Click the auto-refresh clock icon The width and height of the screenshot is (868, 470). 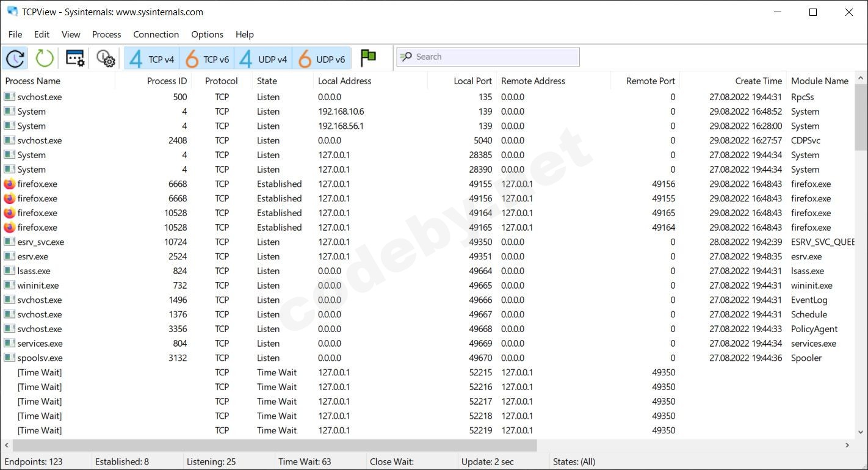15,59
